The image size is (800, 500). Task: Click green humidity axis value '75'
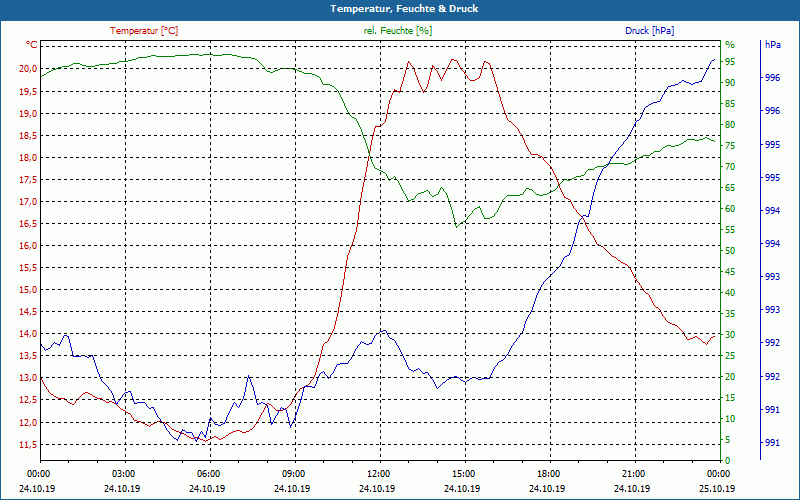pos(730,146)
